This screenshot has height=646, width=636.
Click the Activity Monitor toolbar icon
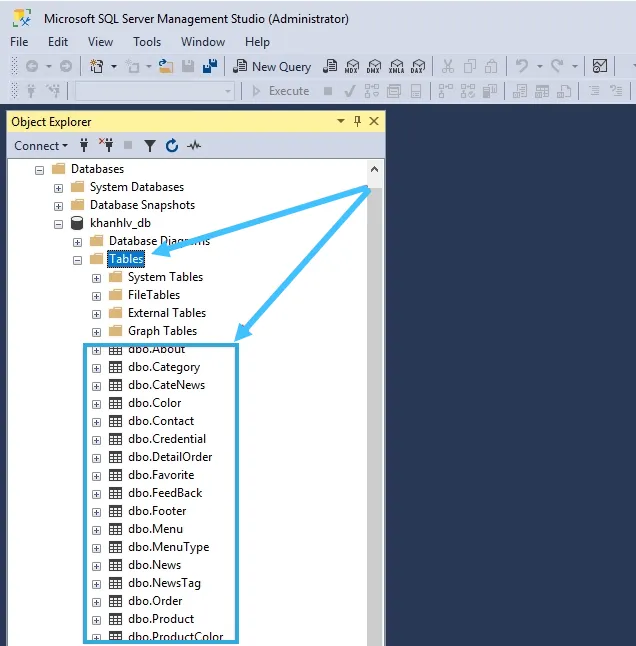click(600, 66)
